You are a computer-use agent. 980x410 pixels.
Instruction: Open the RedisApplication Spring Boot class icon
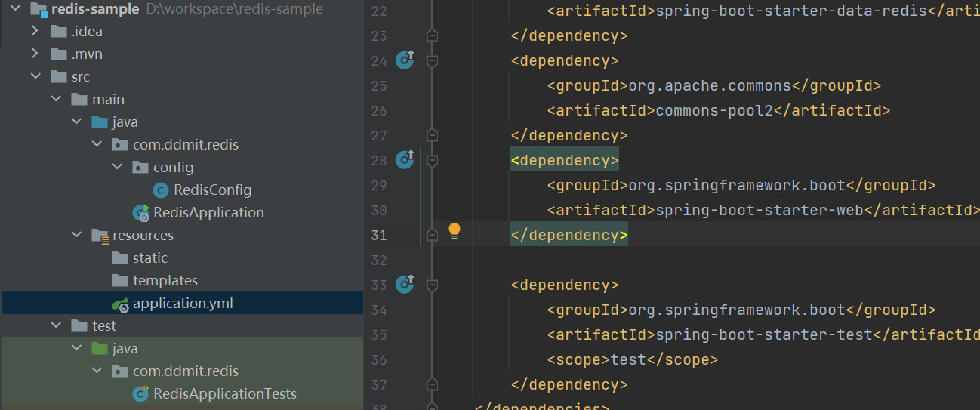click(x=140, y=213)
